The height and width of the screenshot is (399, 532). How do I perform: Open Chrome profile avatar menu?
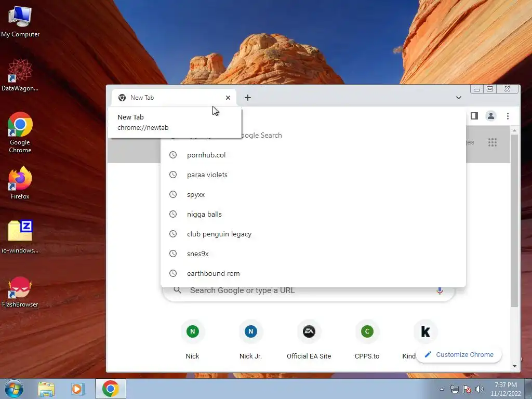(x=491, y=116)
